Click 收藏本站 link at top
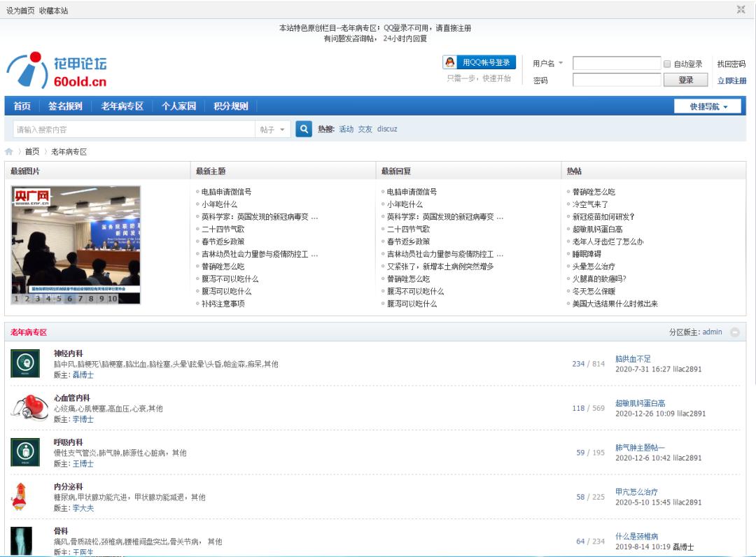The width and height of the screenshot is (756, 557). [x=53, y=10]
